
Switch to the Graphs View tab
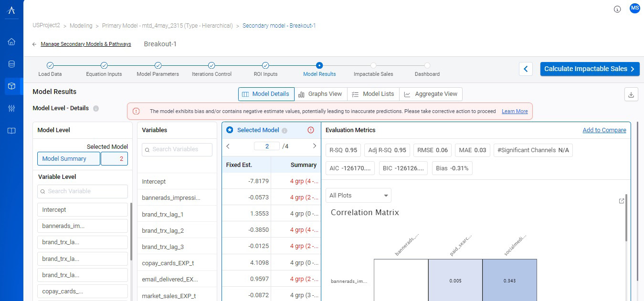click(x=320, y=94)
